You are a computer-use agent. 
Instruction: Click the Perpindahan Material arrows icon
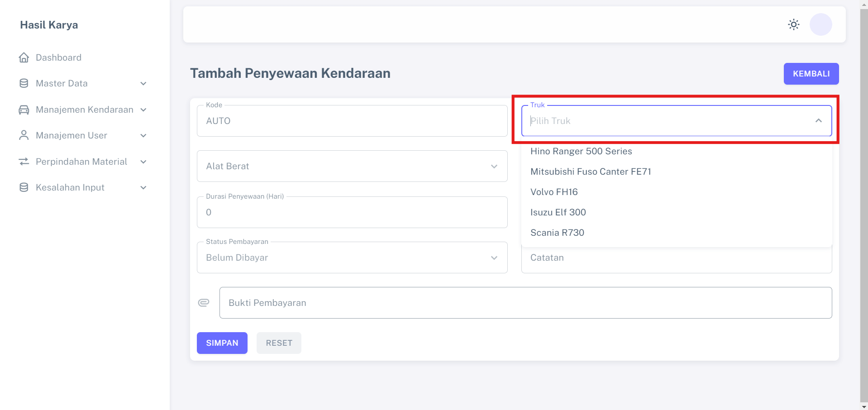coord(24,162)
